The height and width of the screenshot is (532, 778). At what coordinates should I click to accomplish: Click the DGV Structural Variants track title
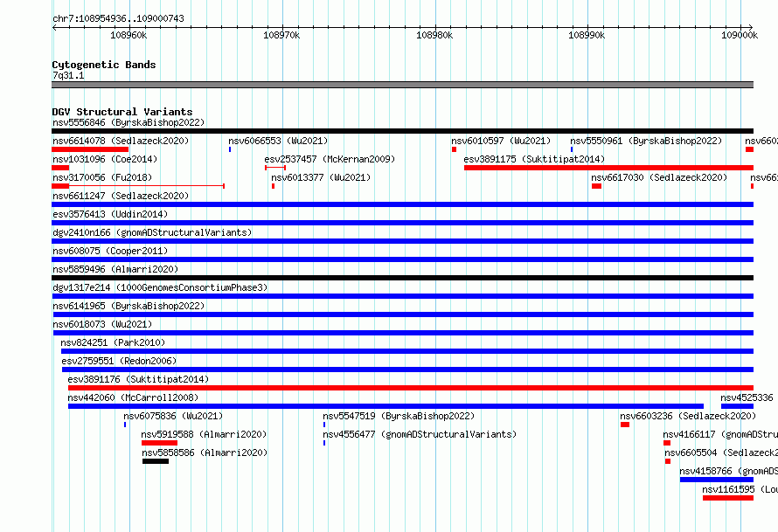tap(122, 112)
